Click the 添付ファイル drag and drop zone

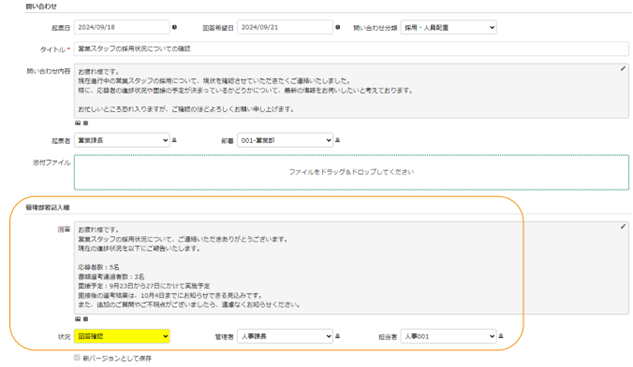coord(351,172)
